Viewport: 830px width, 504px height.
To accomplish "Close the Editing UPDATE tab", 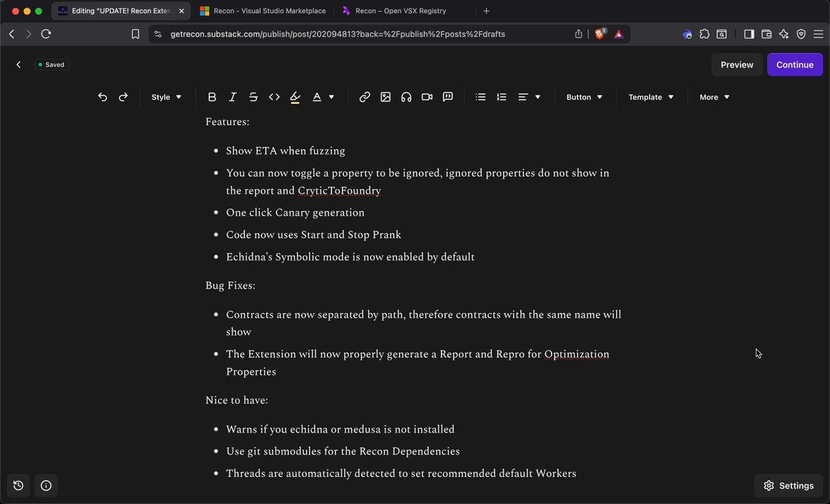I will tap(181, 10).
